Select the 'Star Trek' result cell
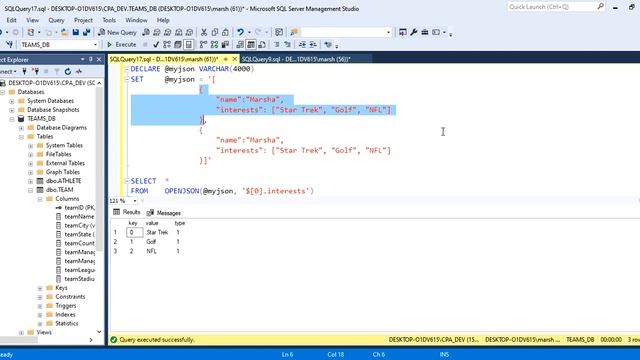This screenshot has width=640, height=360. click(x=157, y=232)
